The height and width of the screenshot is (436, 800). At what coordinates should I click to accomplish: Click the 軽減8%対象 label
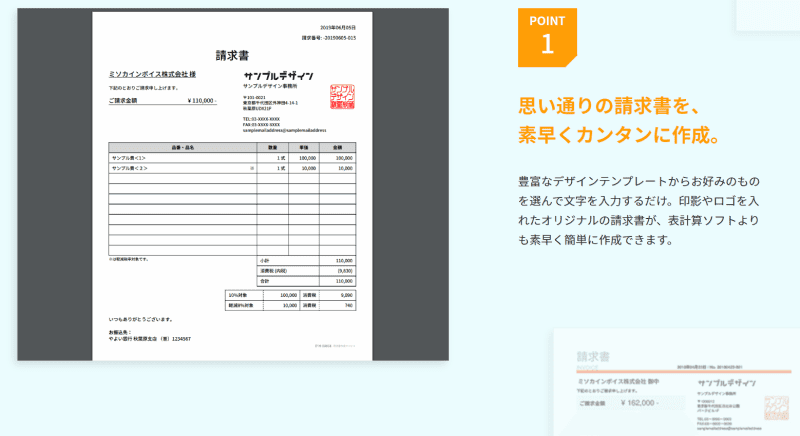pos(240,305)
